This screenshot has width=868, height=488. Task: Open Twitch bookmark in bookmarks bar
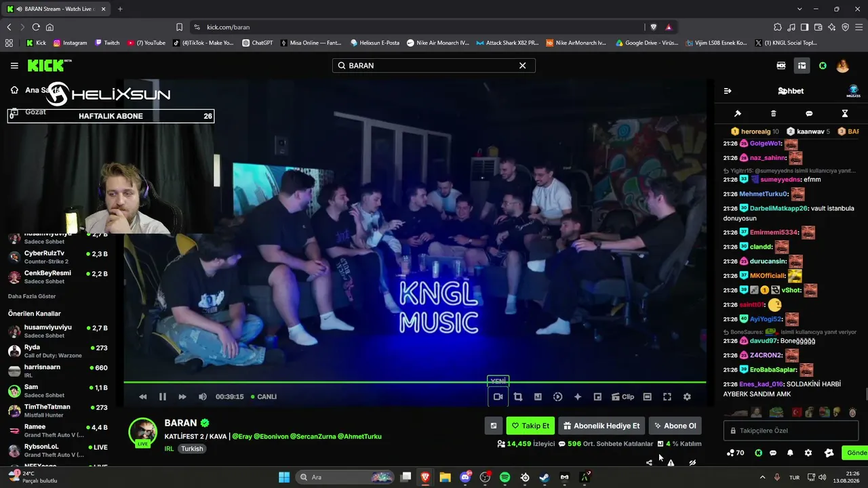(107, 43)
